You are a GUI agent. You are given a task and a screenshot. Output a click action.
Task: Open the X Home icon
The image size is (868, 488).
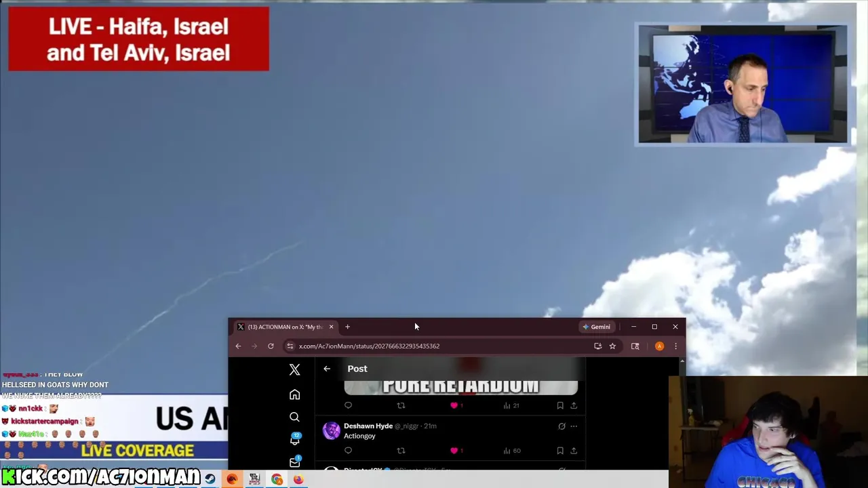pyautogui.click(x=294, y=394)
